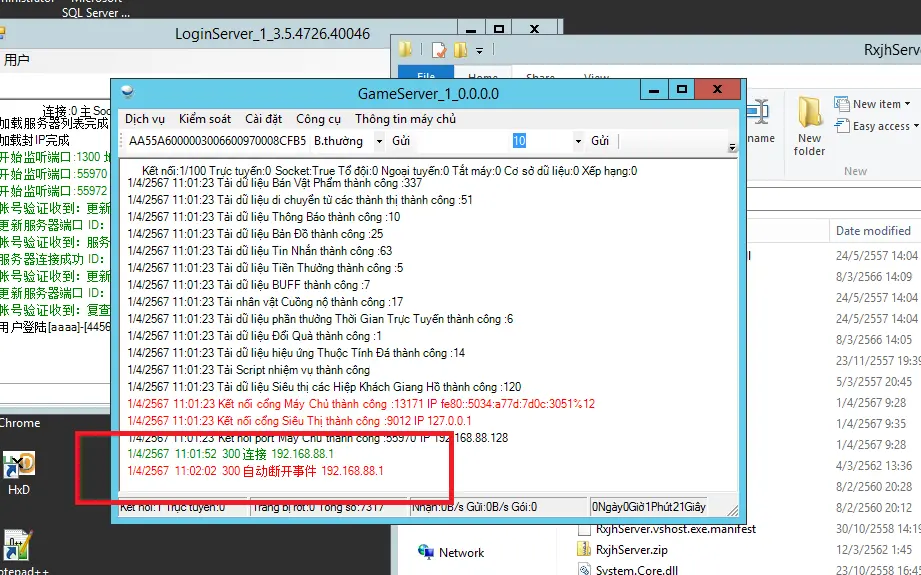Select file RxjhServer.vshost.exe.manifest
921x575 pixels.
click(675, 529)
